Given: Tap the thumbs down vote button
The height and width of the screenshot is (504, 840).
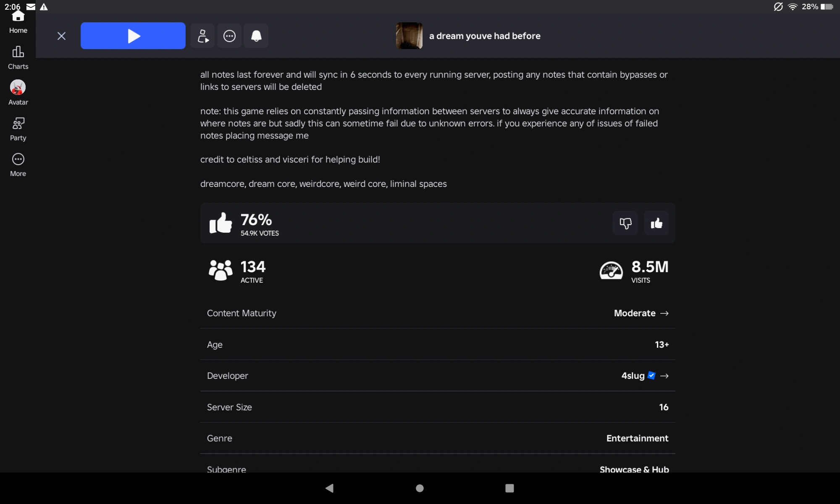Looking at the screenshot, I should point(625,223).
